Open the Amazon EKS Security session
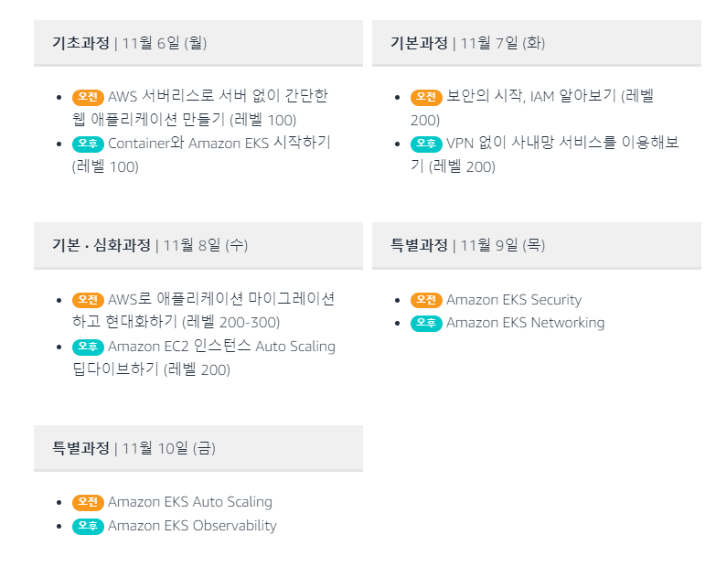This screenshot has height=588, width=727. tap(514, 300)
